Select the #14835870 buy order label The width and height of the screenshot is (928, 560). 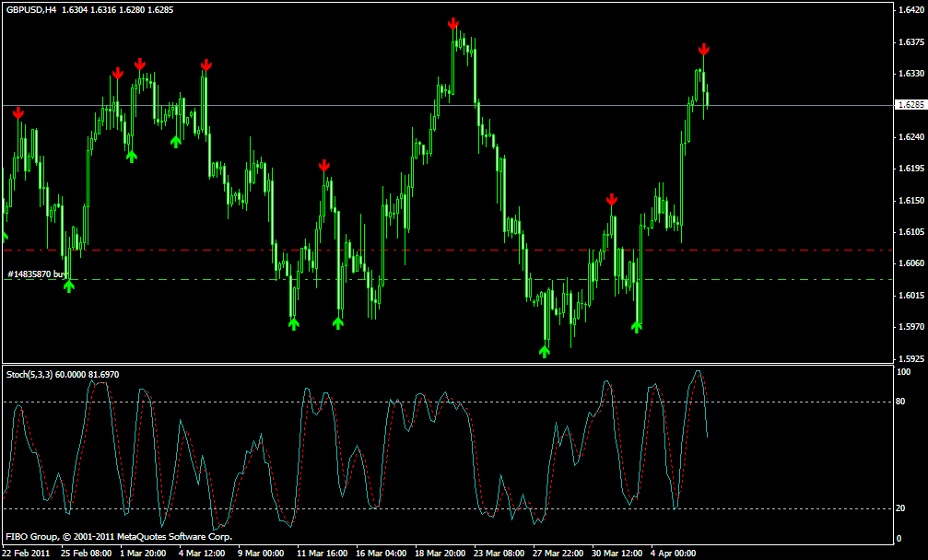click(x=37, y=274)
